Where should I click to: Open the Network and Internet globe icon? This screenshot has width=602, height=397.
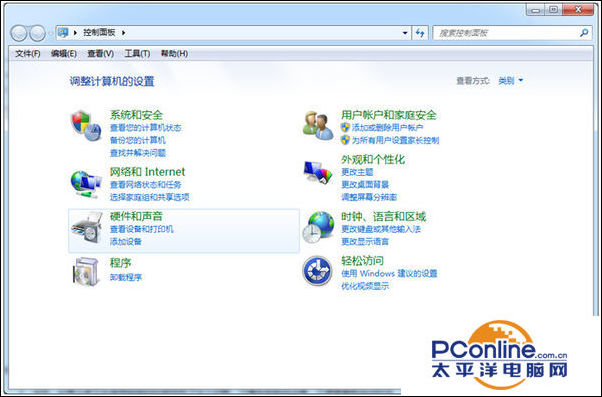(x=86, y=184)
